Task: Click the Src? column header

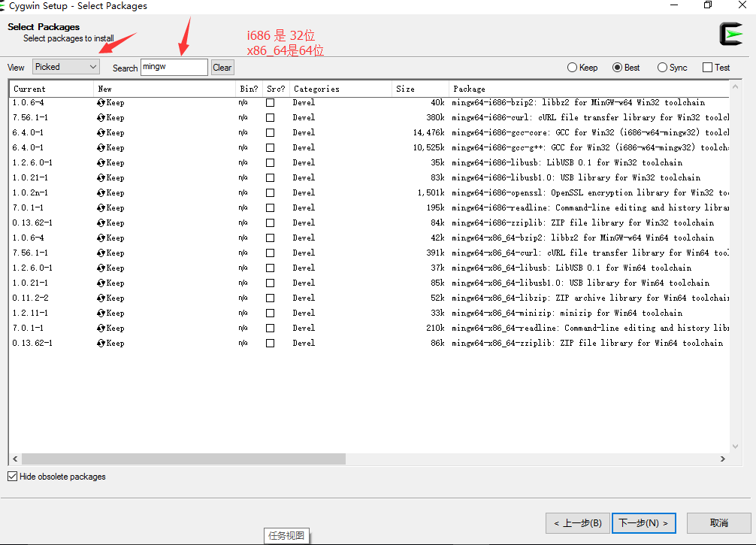Action: click(x=276, y=89)
